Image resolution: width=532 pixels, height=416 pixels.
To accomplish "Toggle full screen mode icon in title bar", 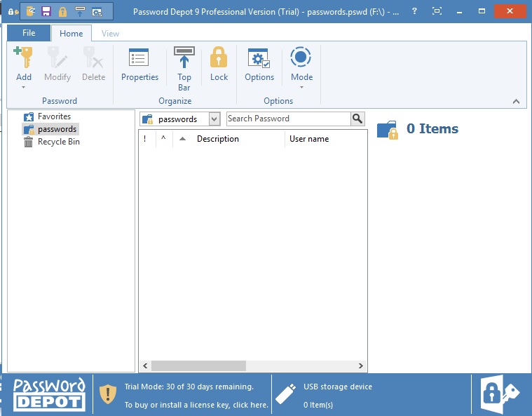I will [437, 11].
